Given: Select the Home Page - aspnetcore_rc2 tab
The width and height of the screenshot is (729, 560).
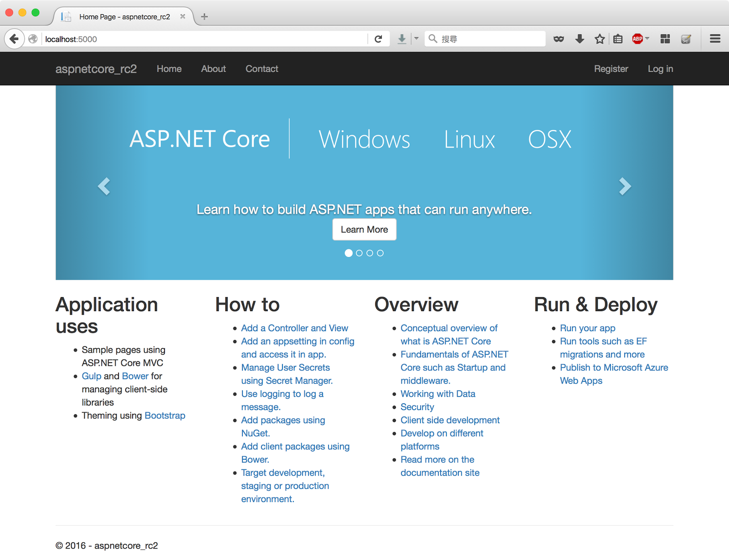Looking at the screenshot, I should pyautogui.click(x=124, y=17).
